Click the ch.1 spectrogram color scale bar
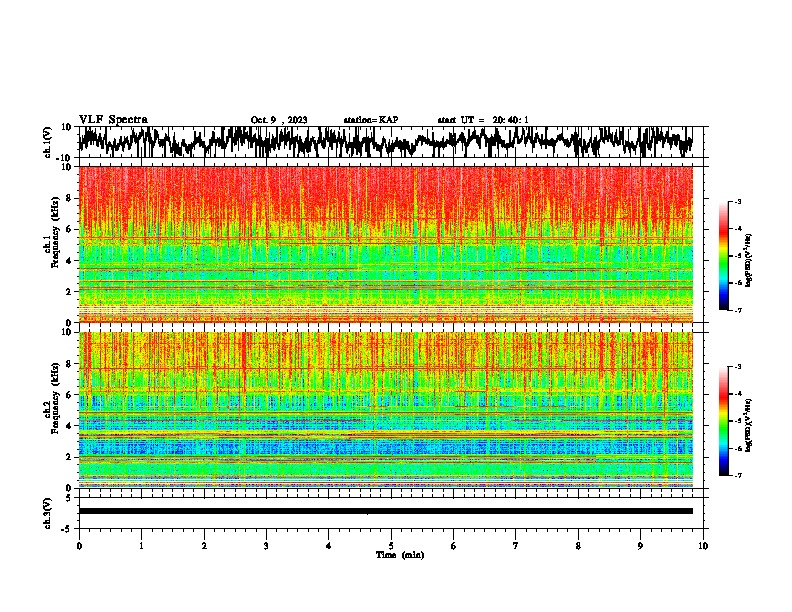This screenshot has height=612, width=792. point(724,256)
